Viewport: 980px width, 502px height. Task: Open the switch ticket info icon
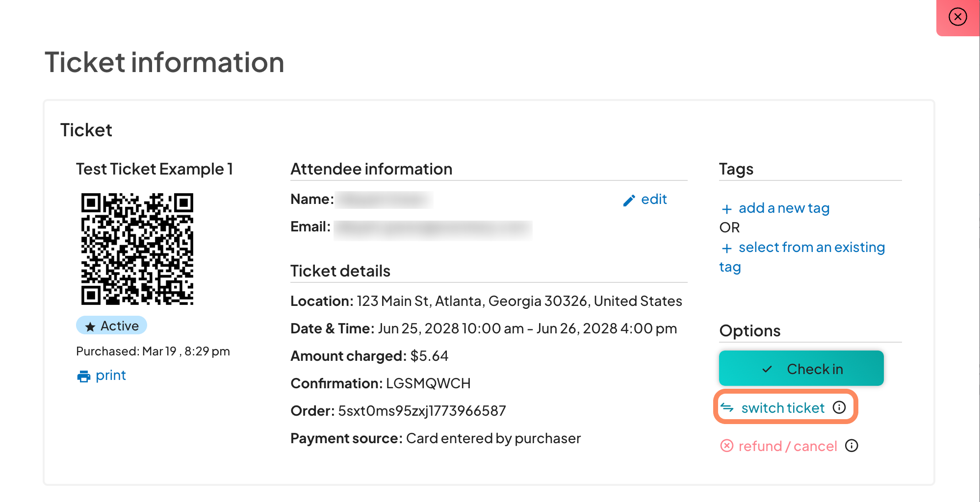(x=839, y=407)
